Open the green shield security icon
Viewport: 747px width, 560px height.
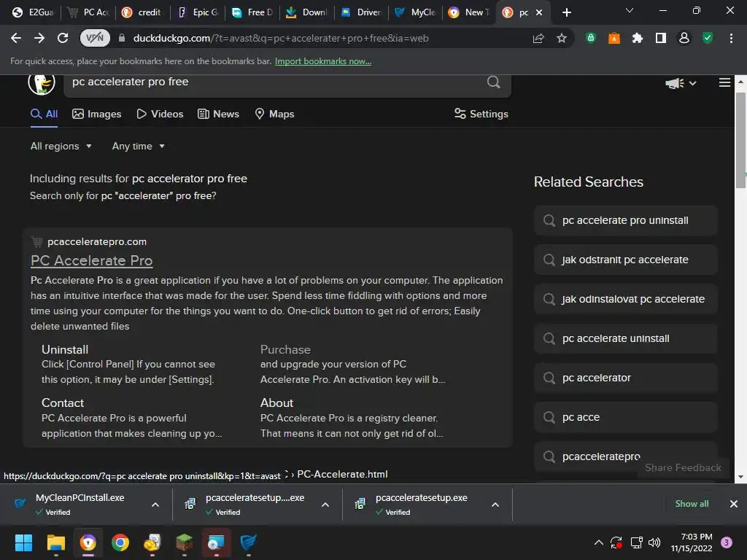coord(708,38)
